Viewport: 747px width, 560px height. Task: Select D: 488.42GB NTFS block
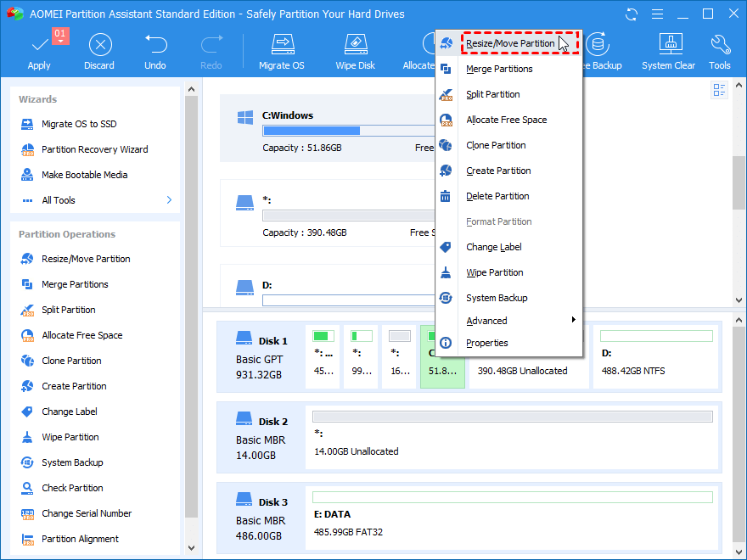[x=655, y=356]
